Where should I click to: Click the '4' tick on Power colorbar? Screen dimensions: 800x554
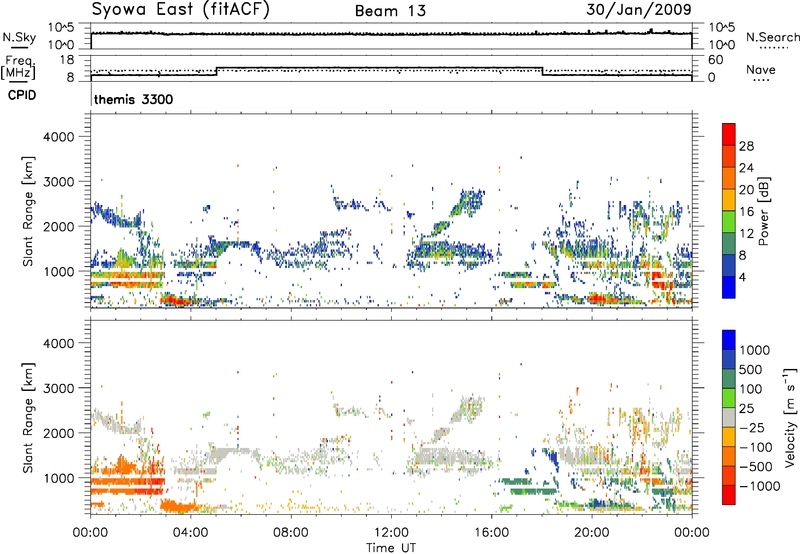[x=742, y=277]
